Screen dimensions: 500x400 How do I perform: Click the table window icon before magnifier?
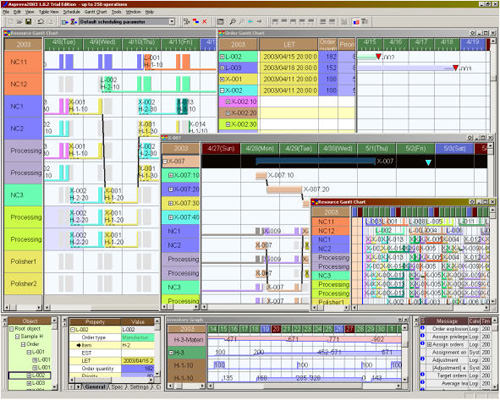[x=220, y=22]
